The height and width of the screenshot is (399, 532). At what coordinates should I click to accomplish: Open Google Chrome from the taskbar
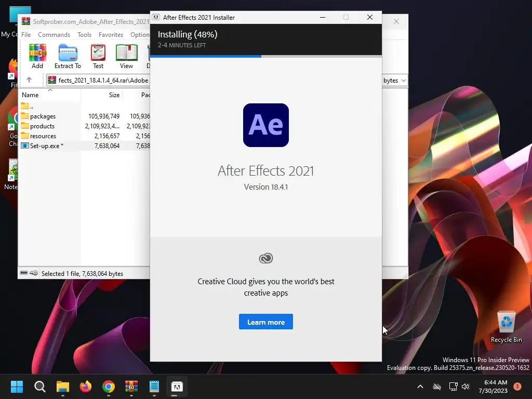tap(109, 387)
